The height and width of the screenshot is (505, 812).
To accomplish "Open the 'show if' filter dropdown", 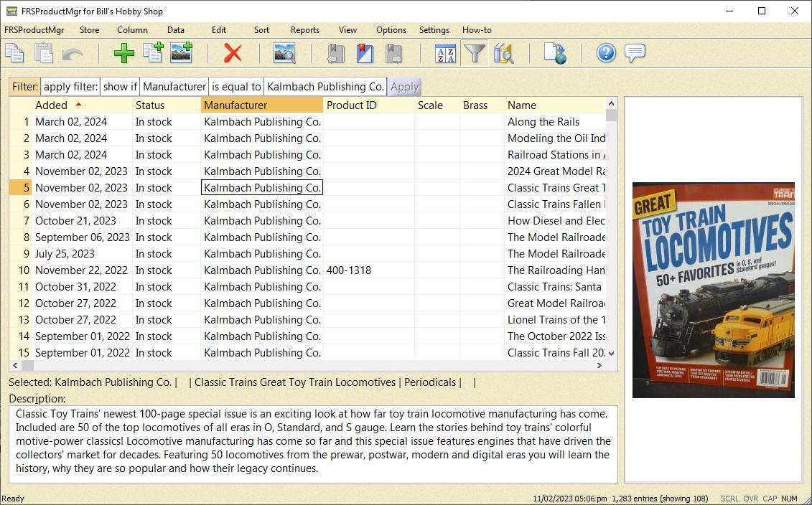I will [120, 86].
